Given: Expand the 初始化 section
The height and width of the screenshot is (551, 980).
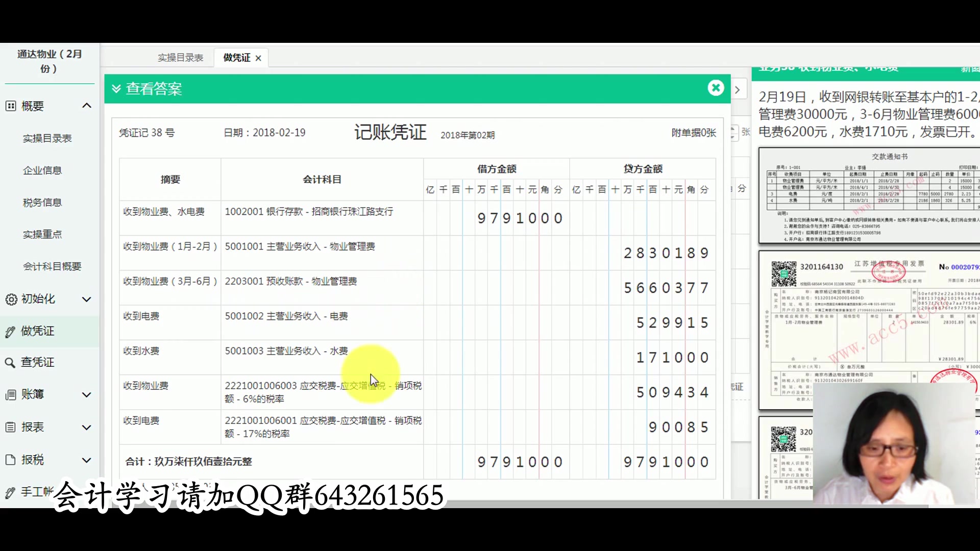Looking at the screenshot, I should tap(87, 300).
